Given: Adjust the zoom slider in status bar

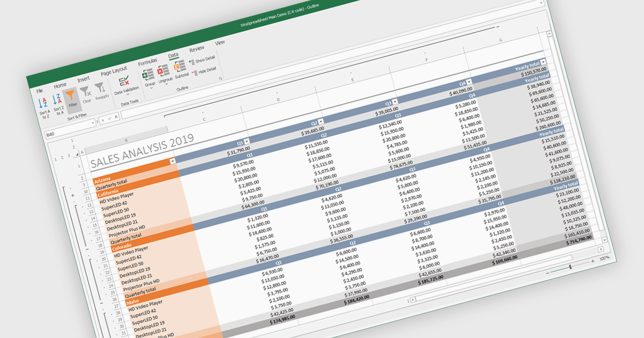Looking at the screenshot, I should tap(570, 267).
